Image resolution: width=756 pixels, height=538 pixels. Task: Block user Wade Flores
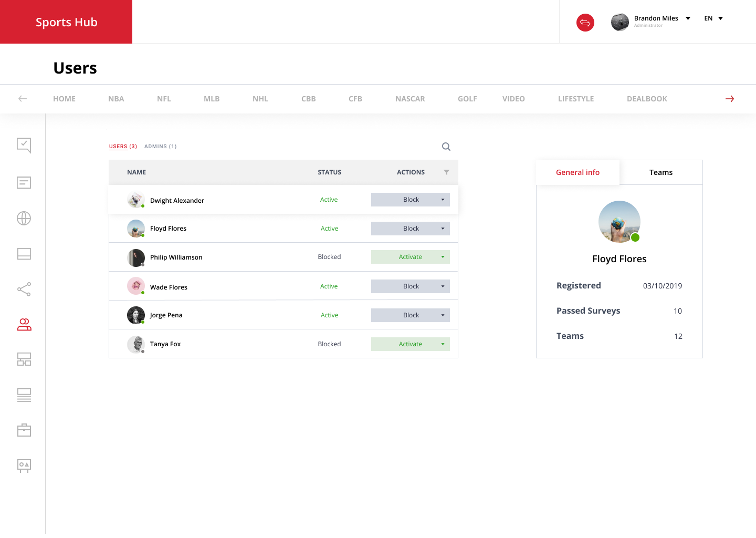click(x=411, y=286)
